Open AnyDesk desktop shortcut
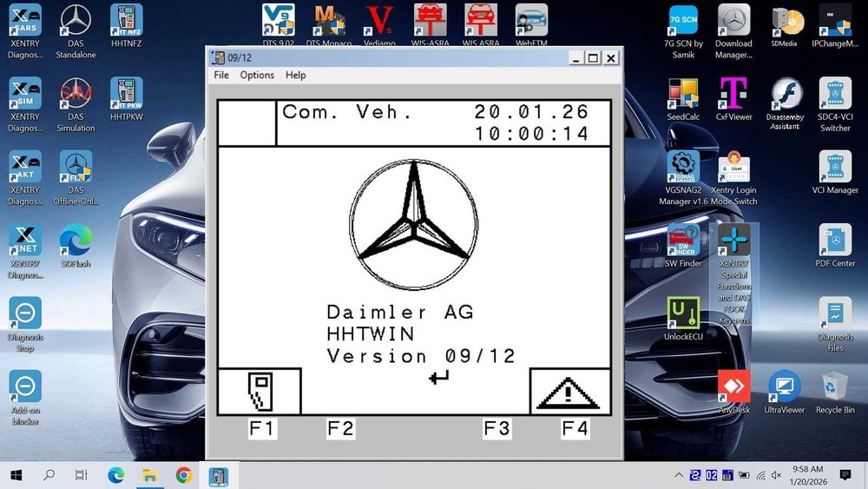Screen dimensions: 868x489 point(733,392)
